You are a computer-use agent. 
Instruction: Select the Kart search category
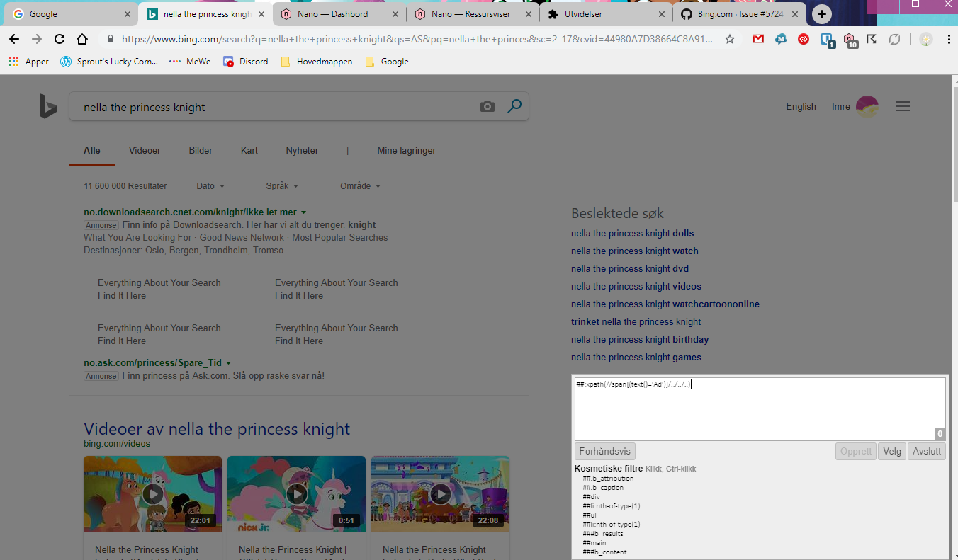(249, 150)
